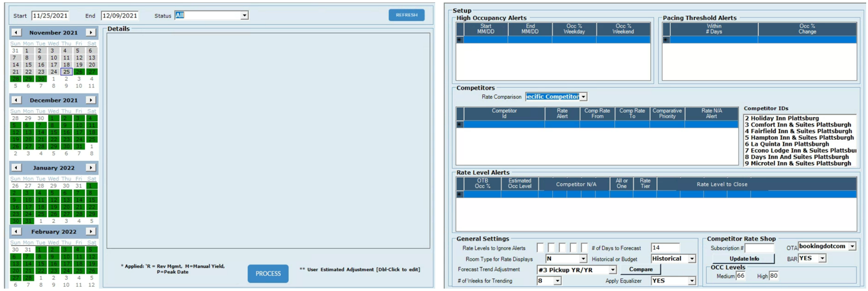Expand the Rate Comparison dropdown

coord(583,97)
